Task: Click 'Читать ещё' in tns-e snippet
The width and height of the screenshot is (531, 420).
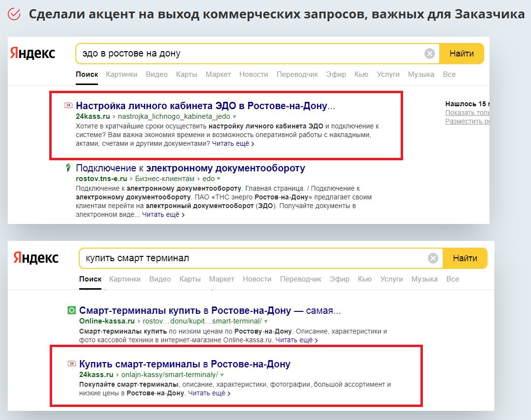Action: pos(163,215)
